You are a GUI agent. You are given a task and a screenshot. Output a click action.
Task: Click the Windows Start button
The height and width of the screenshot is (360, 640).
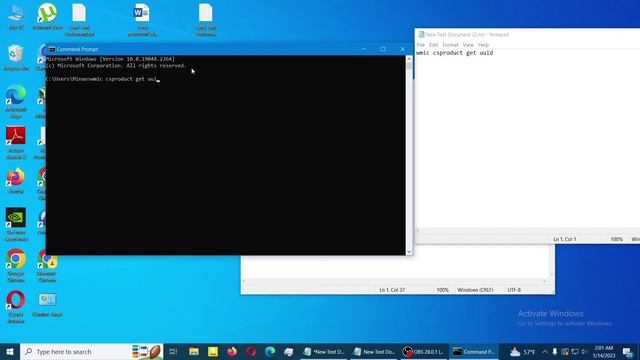point(10,351)
